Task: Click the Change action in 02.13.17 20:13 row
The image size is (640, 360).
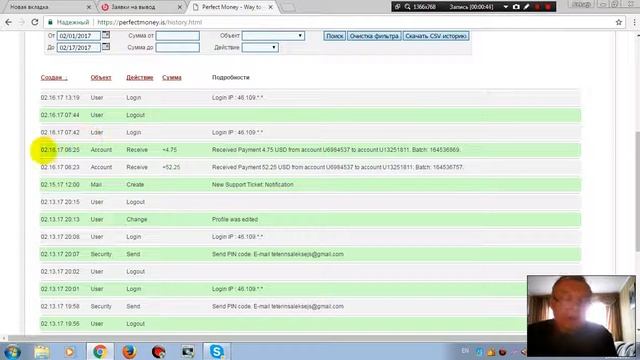Action: click(136, 219)
